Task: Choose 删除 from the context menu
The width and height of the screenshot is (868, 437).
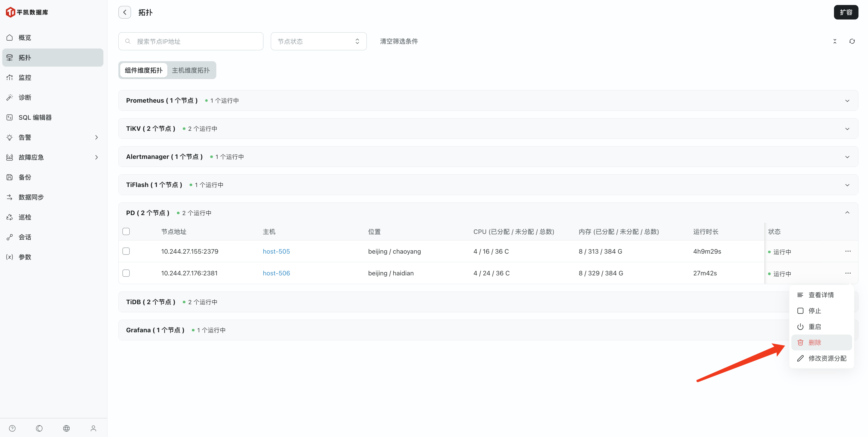Action: click(x=814, y=342)
